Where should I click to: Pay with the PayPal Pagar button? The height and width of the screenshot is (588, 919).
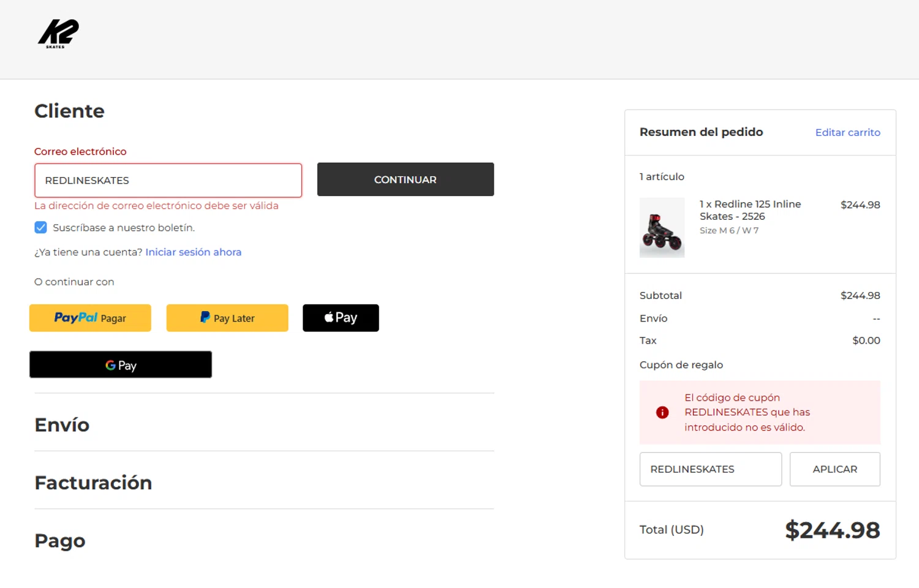pyautogui.click(x=90, y=318)
